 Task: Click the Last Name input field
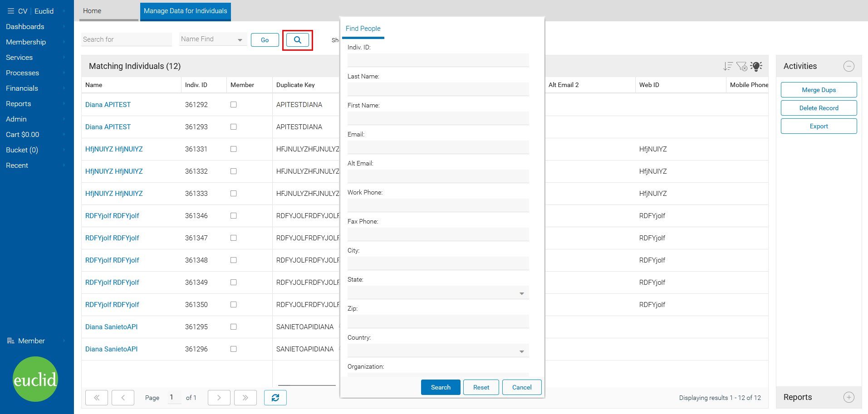tap(438, 89)
